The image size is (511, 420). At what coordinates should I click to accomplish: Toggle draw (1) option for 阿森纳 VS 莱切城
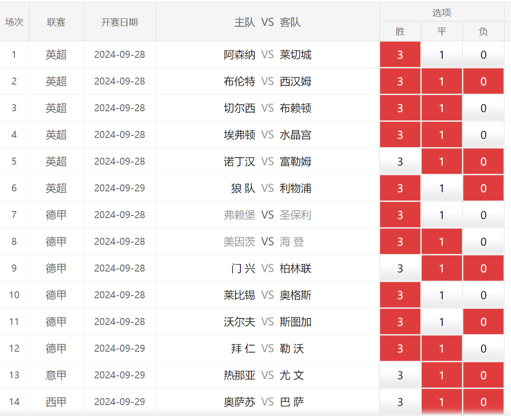[441, 54]
